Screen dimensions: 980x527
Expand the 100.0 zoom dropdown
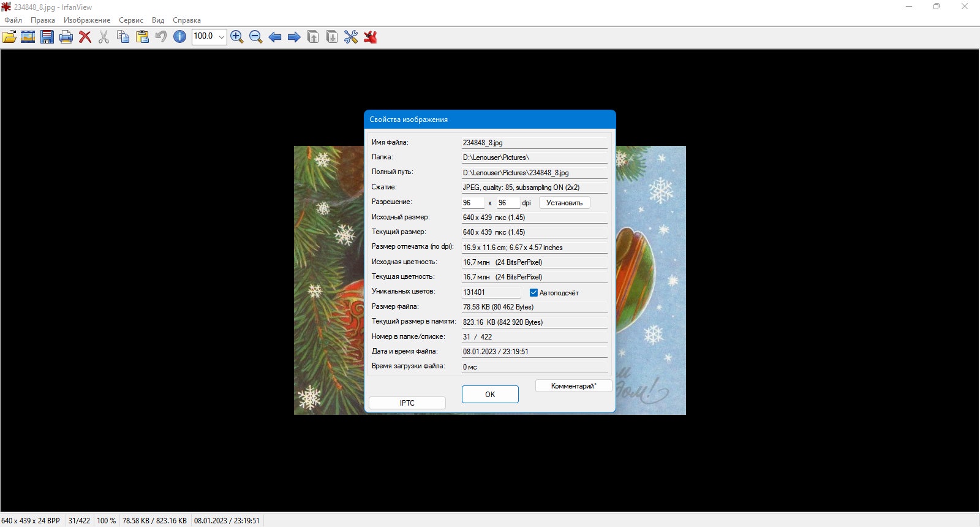click(222, 37)
